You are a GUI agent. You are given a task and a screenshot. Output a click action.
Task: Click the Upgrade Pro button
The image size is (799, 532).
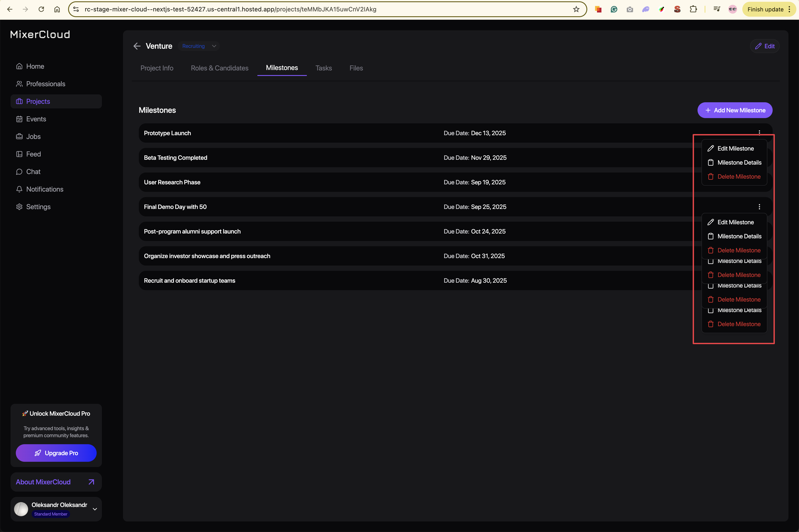click(x=56, y=453)
